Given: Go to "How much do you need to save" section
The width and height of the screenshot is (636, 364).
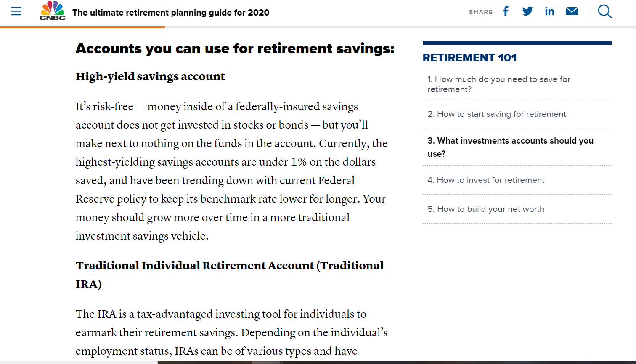Looking at the screenshot, I should [x=499, y=84].
